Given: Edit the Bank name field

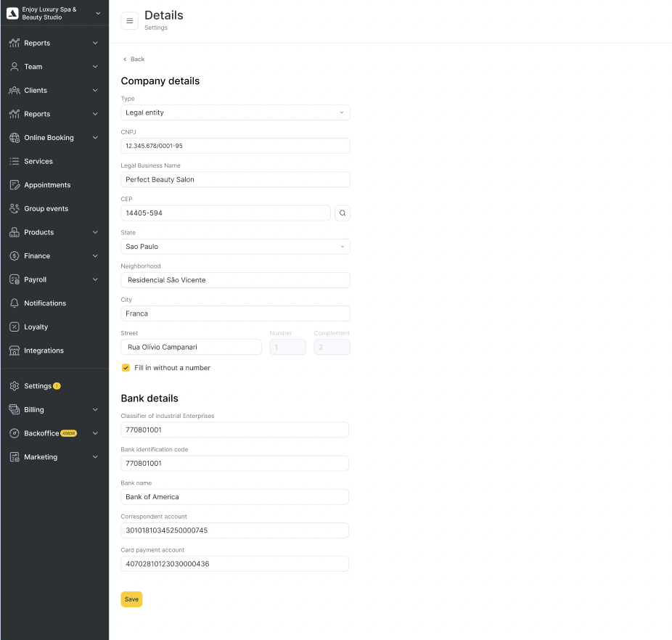Looking at the screenshot, I should [x=234, y=497].
